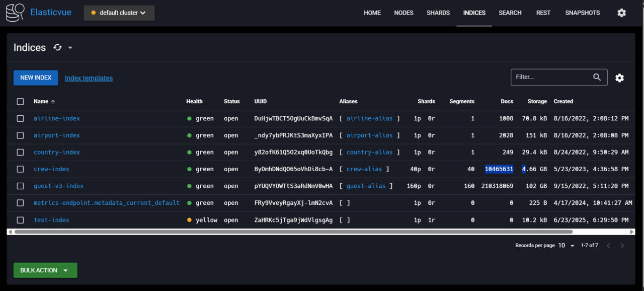Click the crew-alias link
644x291 pixels.
coord(364,169)
